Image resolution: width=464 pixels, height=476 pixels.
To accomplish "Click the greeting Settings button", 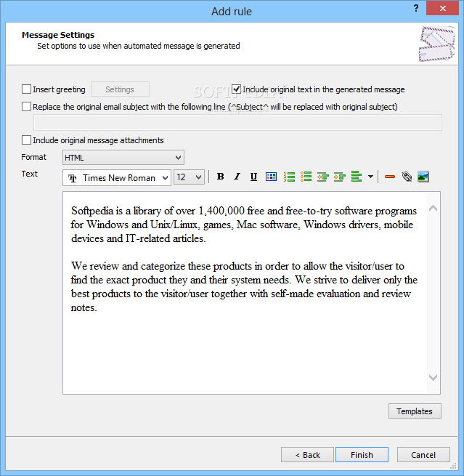I will [120, 89].
